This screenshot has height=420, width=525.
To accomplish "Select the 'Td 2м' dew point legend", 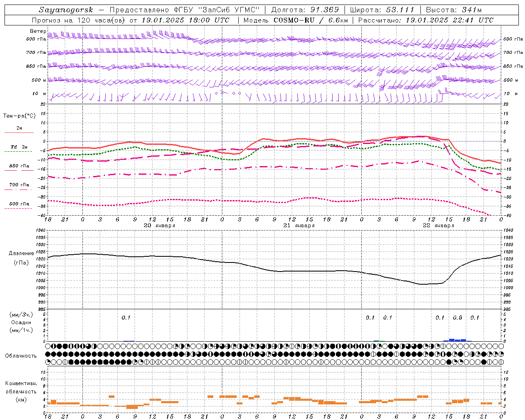I will tap(19, 147).
